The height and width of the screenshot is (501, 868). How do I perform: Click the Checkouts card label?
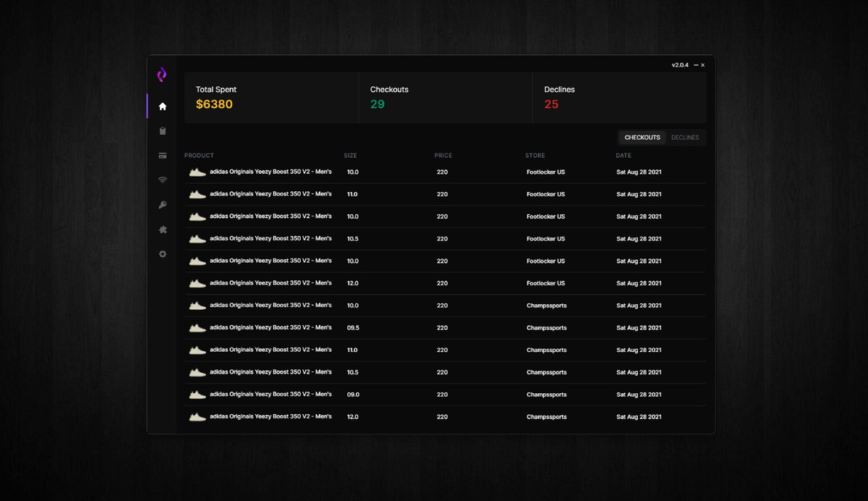[x=389, y=90]
